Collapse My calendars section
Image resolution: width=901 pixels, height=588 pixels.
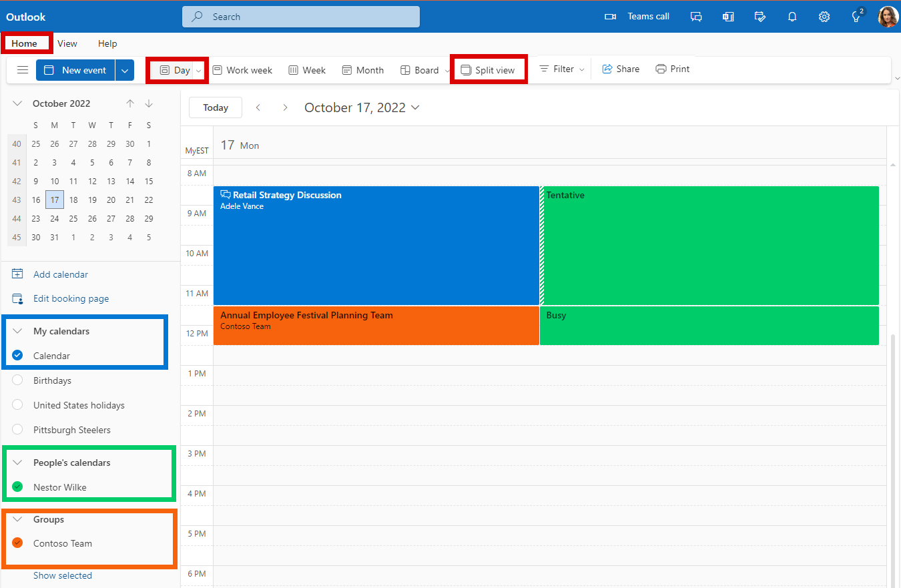click(x=18, y=331)
